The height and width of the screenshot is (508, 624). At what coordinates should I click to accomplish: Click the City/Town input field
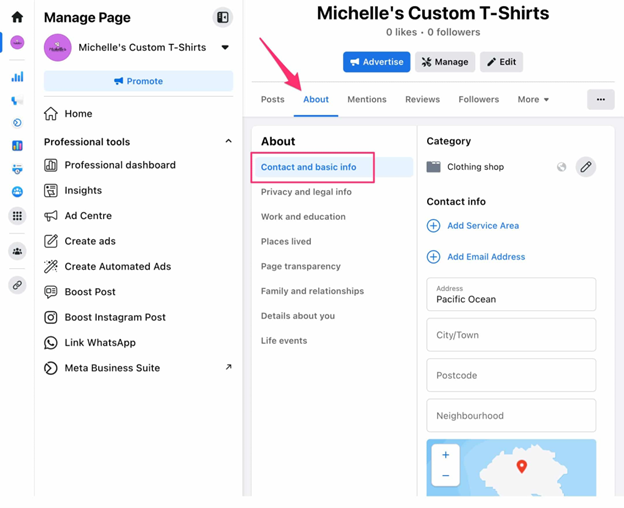(511, 335)
